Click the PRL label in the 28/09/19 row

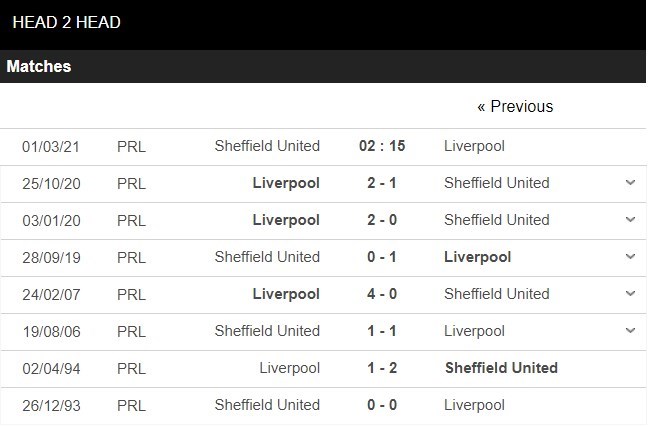[x=131, y=257]
